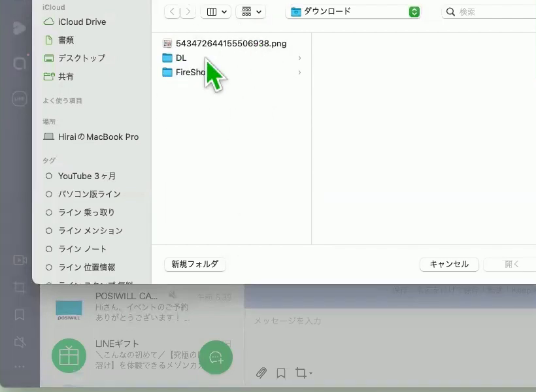Open the grouping options dropdown
Screen dimensions: 536x392
tap(251, 12)
